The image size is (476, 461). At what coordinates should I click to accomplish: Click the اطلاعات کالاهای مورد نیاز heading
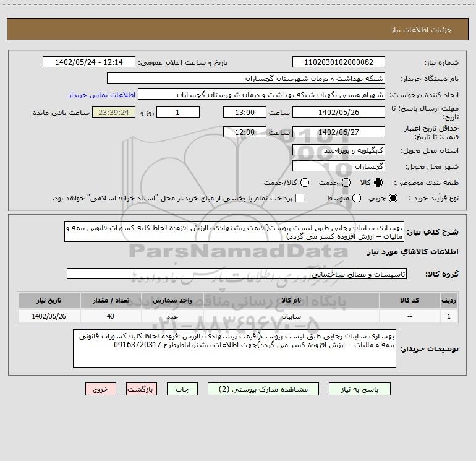click(412, 252)
